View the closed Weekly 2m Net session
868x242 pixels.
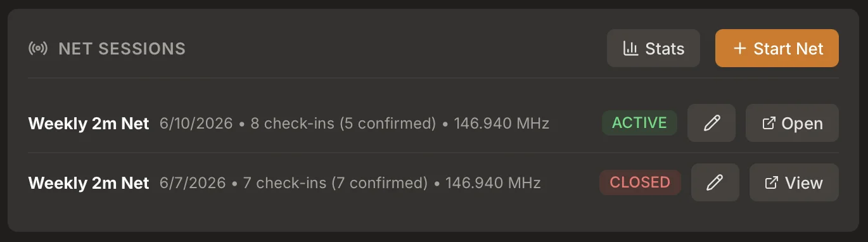(794, 182)
